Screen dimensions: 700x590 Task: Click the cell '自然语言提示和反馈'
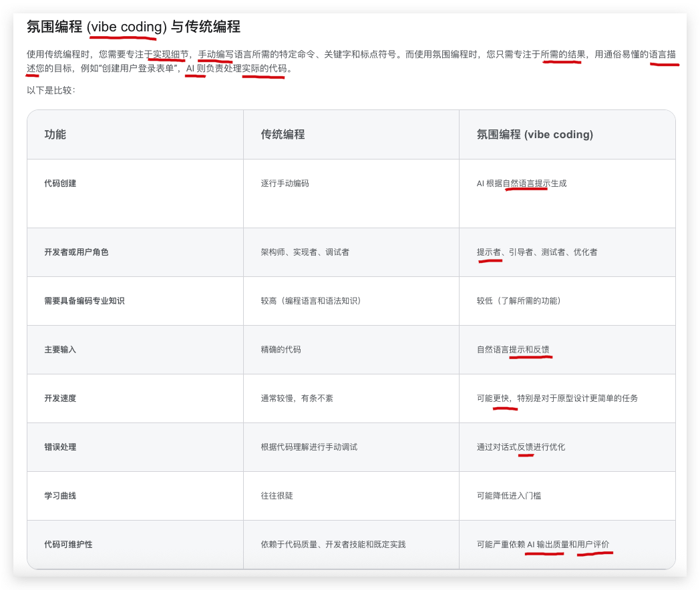(513, 350)
